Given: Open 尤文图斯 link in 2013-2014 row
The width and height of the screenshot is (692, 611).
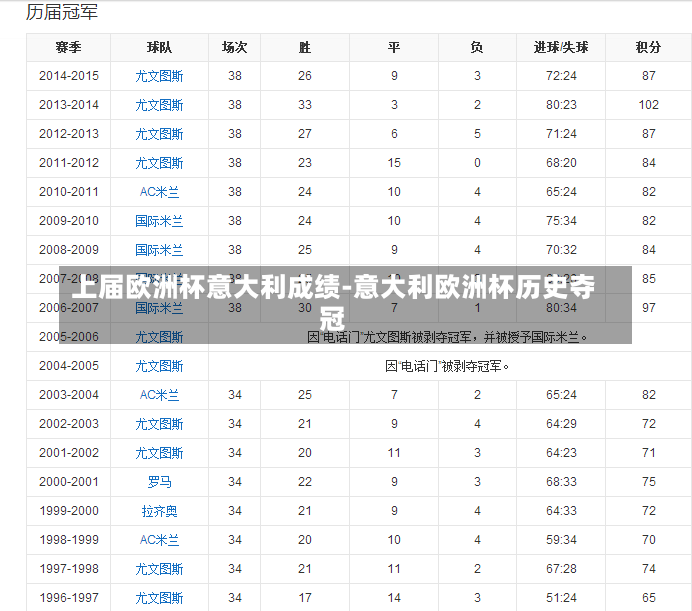Looking at the screenshot, I should 159,105.
